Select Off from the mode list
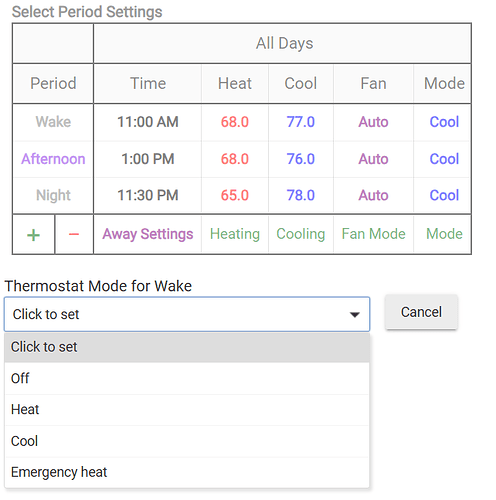 coord(187,378)
